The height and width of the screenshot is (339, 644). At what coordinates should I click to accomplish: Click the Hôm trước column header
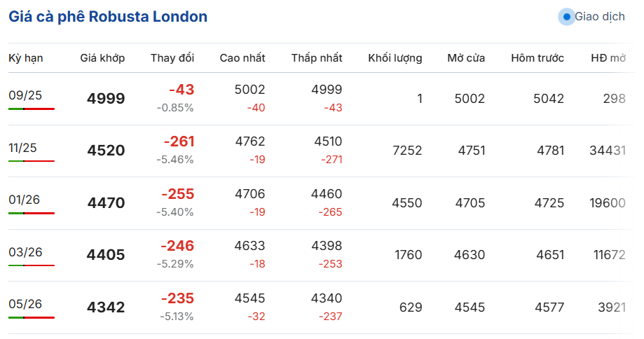(537, 58)
